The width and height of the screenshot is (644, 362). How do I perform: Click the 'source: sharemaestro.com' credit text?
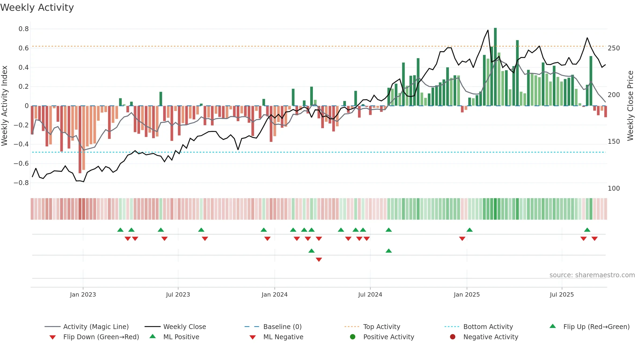(x=592, y=275)
